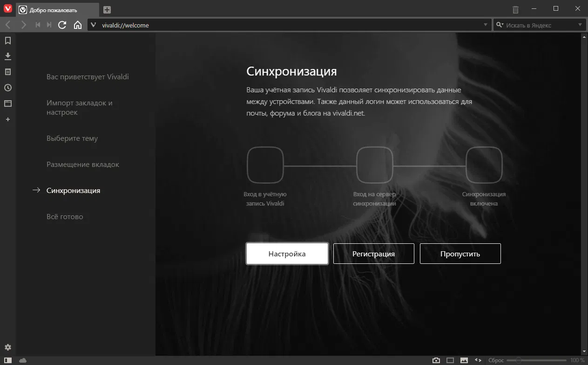Go to Размещение вкладок step
Screen dimensions: 588x365
(x=83, y=165)
